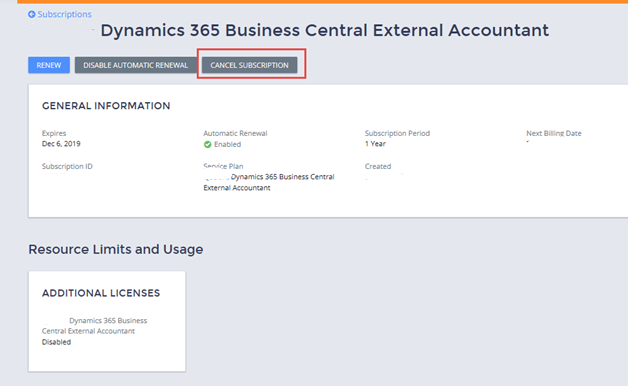
Task: Click the Resource Limits and Usage heading
Action: tap(116, 249)
